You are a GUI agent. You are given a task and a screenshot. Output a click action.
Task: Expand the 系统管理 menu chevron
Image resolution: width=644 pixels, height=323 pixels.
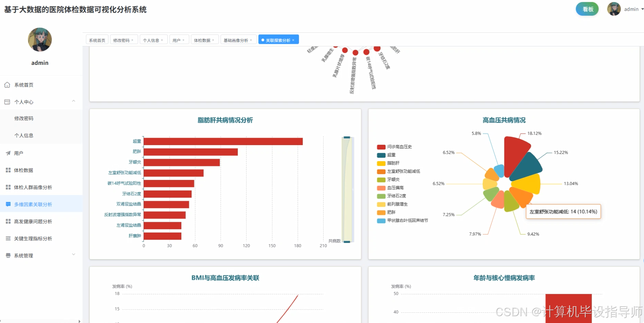pos(74,254)
